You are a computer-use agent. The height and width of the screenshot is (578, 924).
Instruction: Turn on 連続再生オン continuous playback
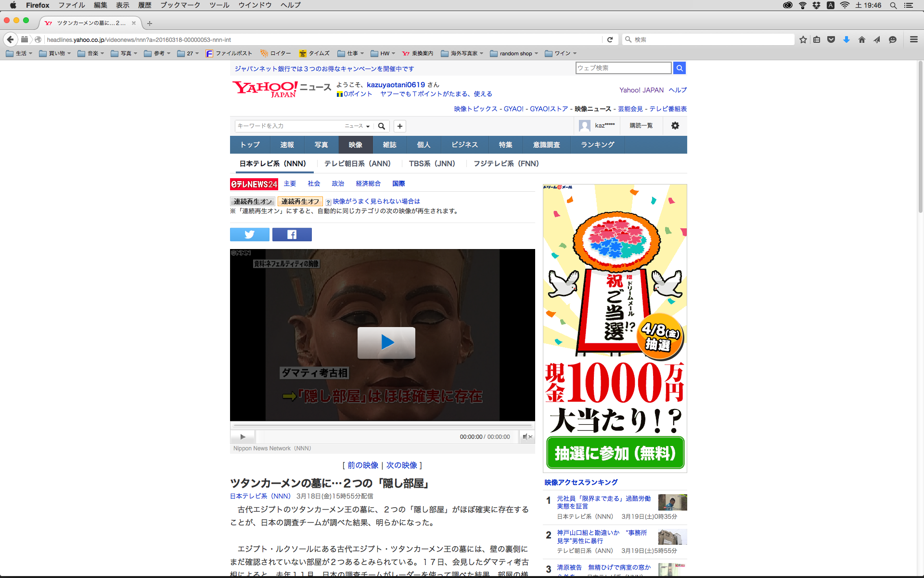click(x=253, y=201)
